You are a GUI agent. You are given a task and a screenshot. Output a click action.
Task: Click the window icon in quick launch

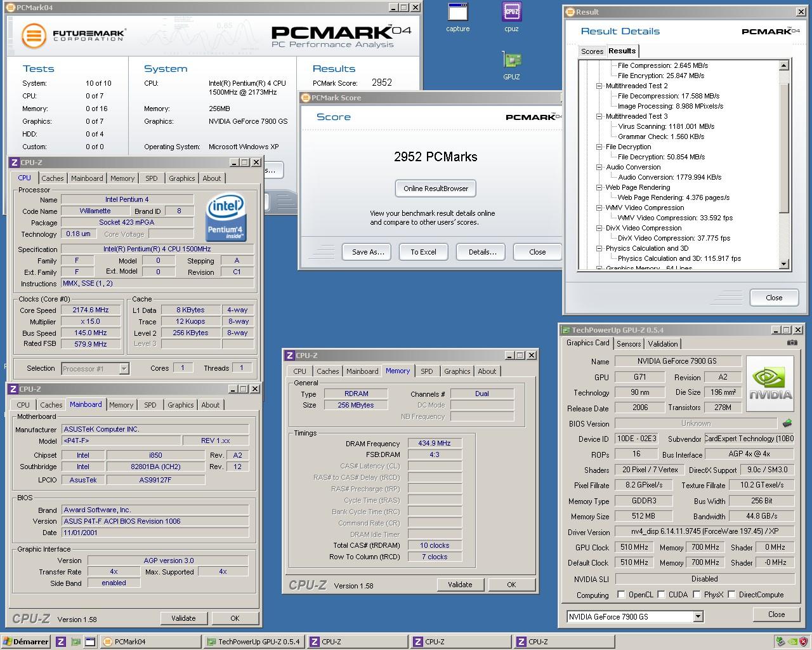[x=90, y=642]
